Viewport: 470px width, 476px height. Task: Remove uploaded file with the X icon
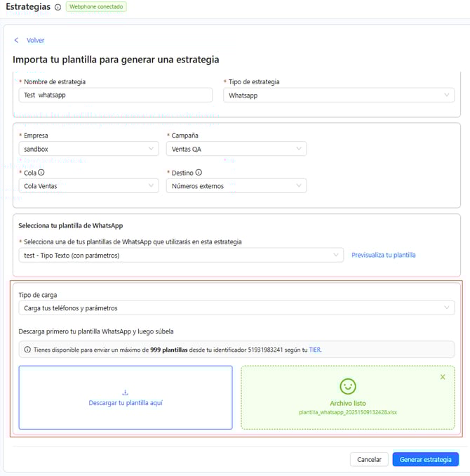443,377
